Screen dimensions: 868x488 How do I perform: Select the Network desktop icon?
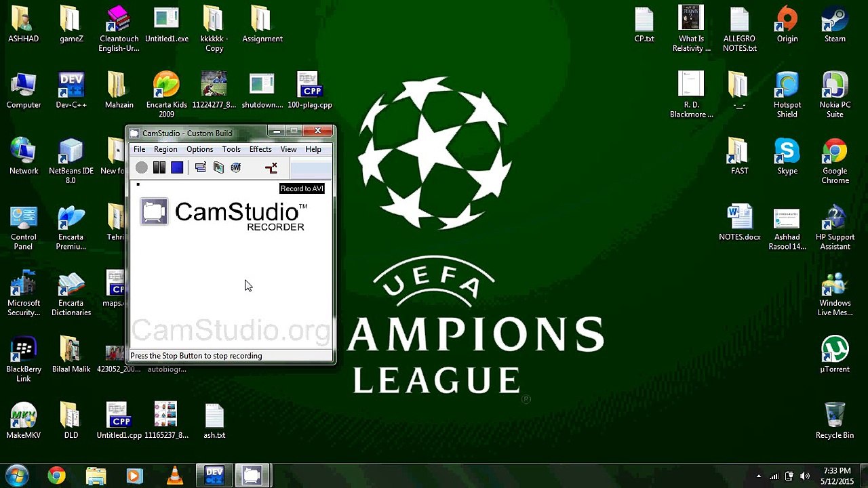(24, 157)
